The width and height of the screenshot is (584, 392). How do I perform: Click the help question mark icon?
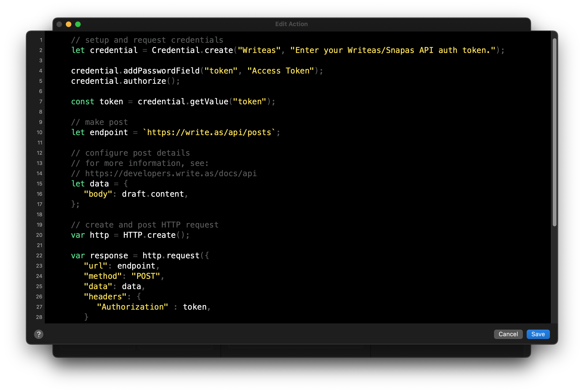coord(39,334)
